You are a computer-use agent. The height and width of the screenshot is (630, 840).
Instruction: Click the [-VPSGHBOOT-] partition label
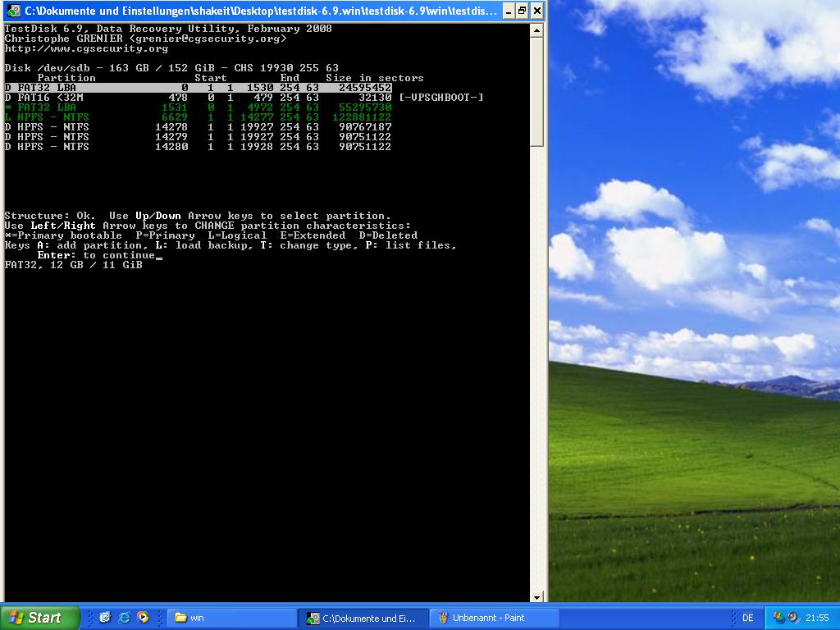(441, 98)
